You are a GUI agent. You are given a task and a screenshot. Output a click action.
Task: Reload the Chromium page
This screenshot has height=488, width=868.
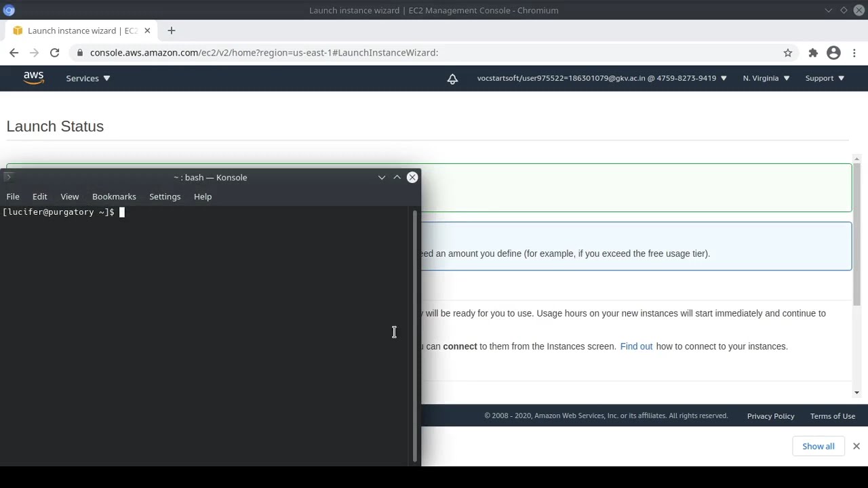(x=54, y=53)
